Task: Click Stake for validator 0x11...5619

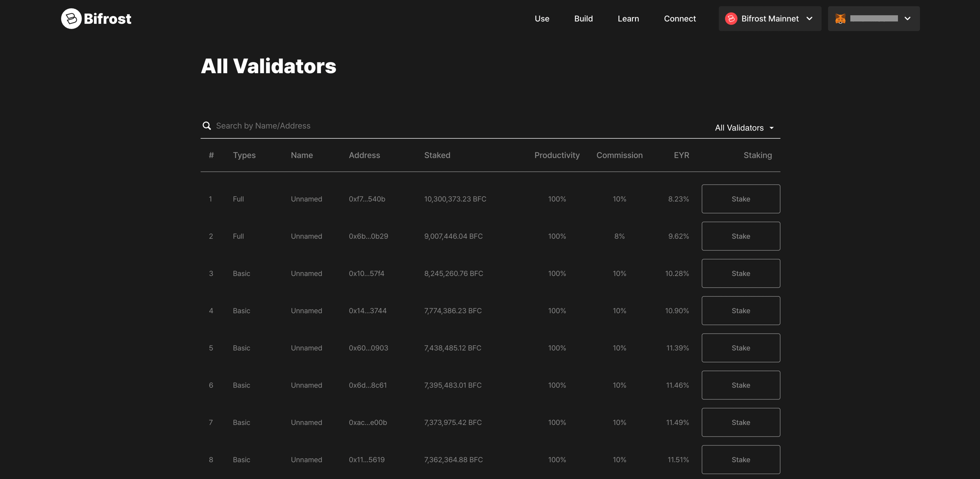Action: [741, 459]
